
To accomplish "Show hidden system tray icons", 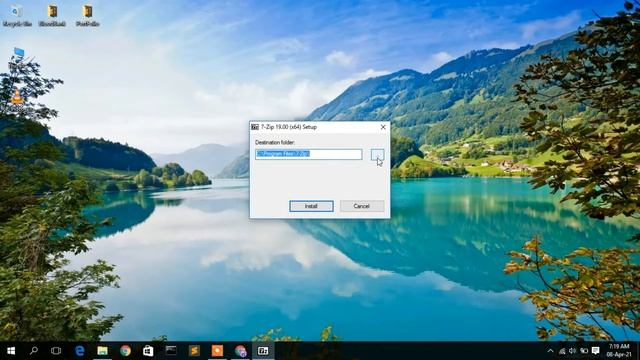I will (x=550, y=351).
